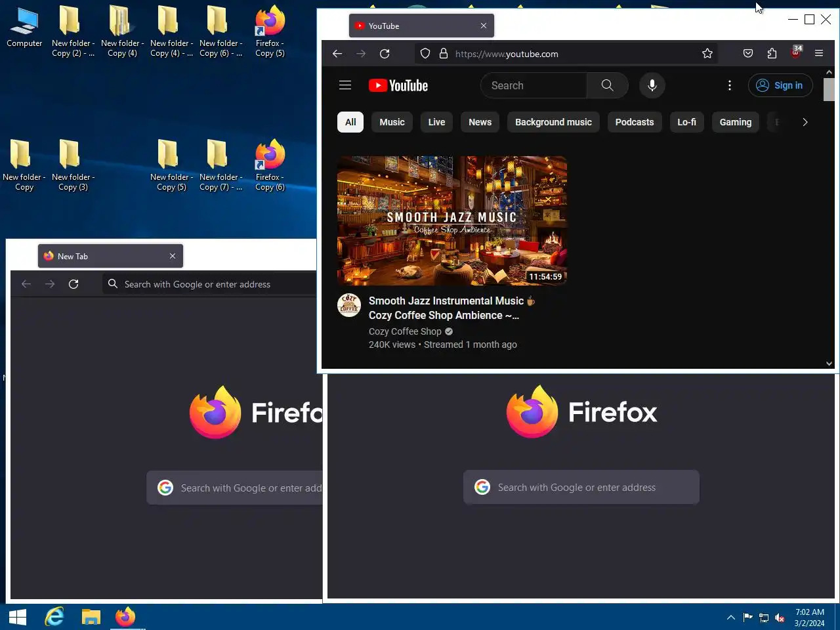Select New folder - Copy (4) desktop icon

point(122,32)
